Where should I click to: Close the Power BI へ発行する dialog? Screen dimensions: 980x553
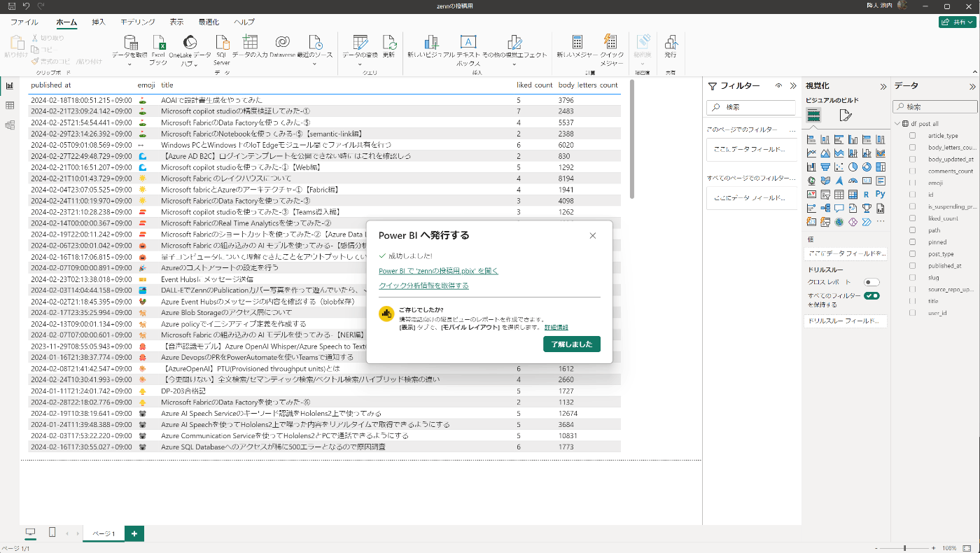(593, 236)
